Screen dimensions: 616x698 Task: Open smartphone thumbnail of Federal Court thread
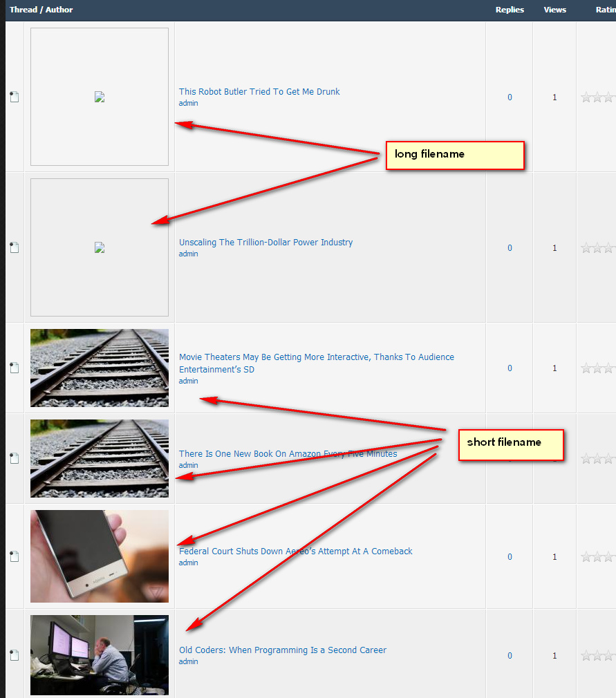point(100,556)
